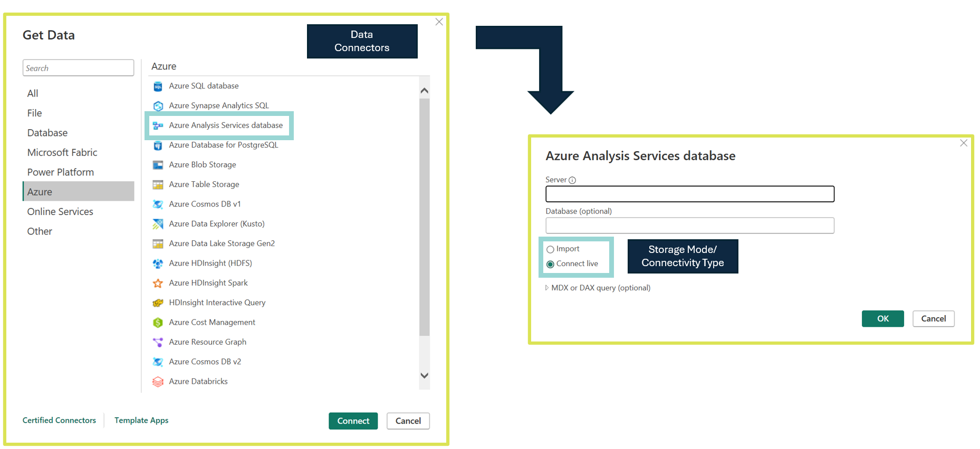Click the connector list scrollbar thumb
980x449 pixels.
click(x=425, y=217)
